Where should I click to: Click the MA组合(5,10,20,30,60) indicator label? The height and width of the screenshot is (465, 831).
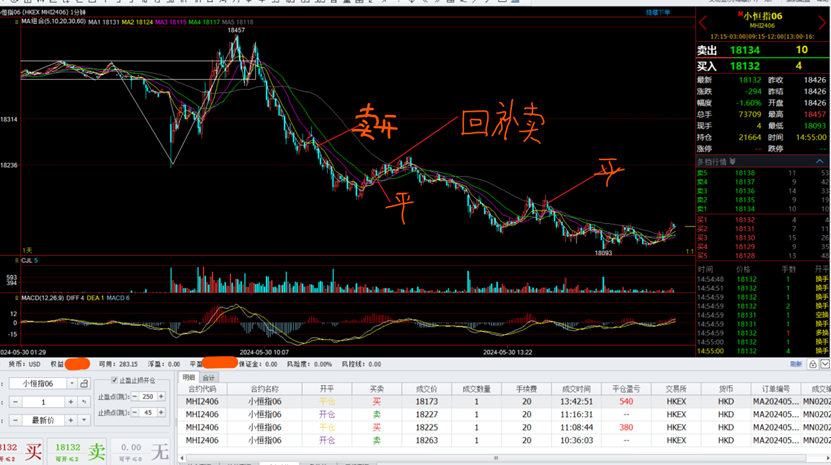pyautogui.click(x=54, y=22)
